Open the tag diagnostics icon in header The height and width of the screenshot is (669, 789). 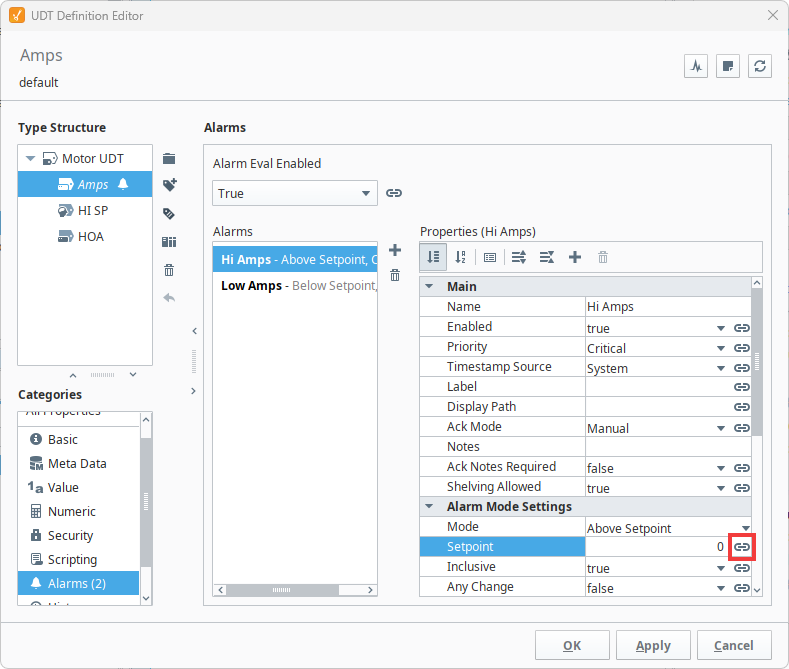coord(696,66)
